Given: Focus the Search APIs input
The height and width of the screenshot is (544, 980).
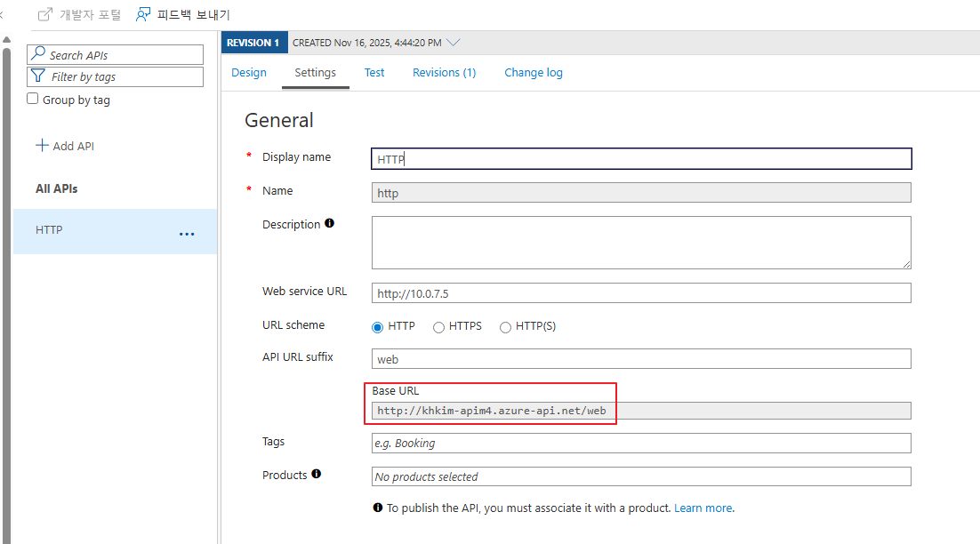Looking at the screenshot, I should click(115, 54).
